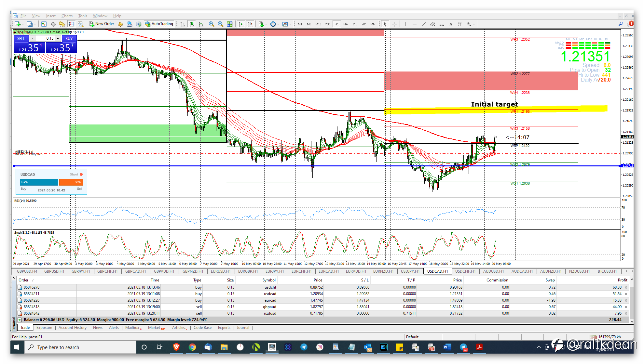Draw a vertical line tool
This screenshot has width=644, height=364.
405,24
